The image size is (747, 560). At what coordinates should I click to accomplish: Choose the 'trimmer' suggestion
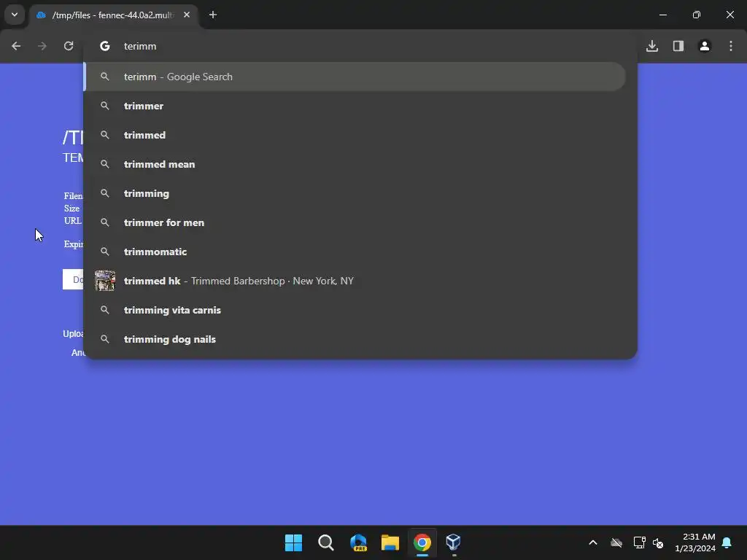click(355, 106)
